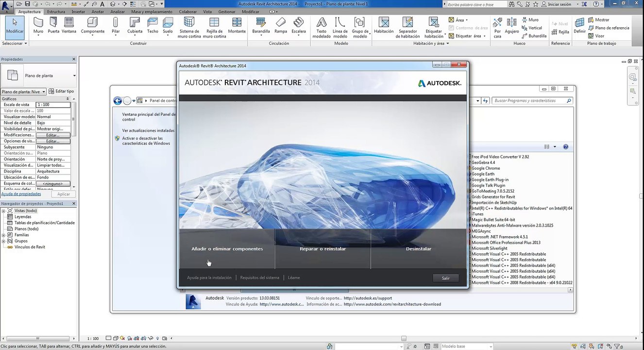Open the Requisitos del sistema link
This screenshot has height=350, width=644.
click(x=260, y=278)
